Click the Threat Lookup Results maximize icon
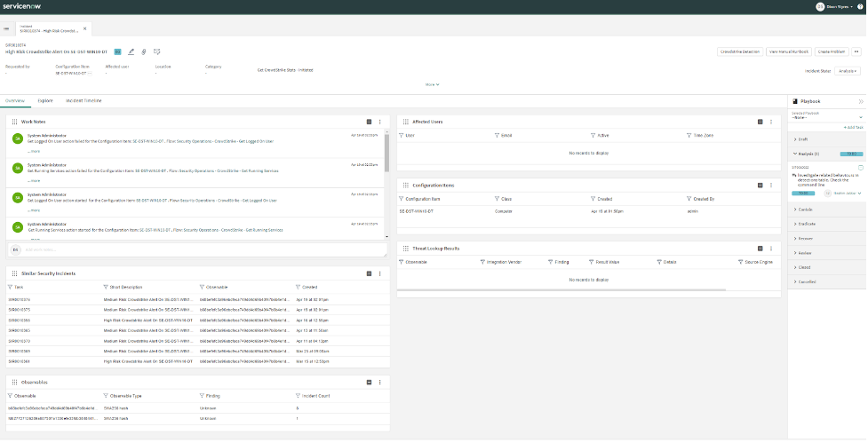This screenshot has height=443, width=868. pyautogui.click(x=760, y=249)
